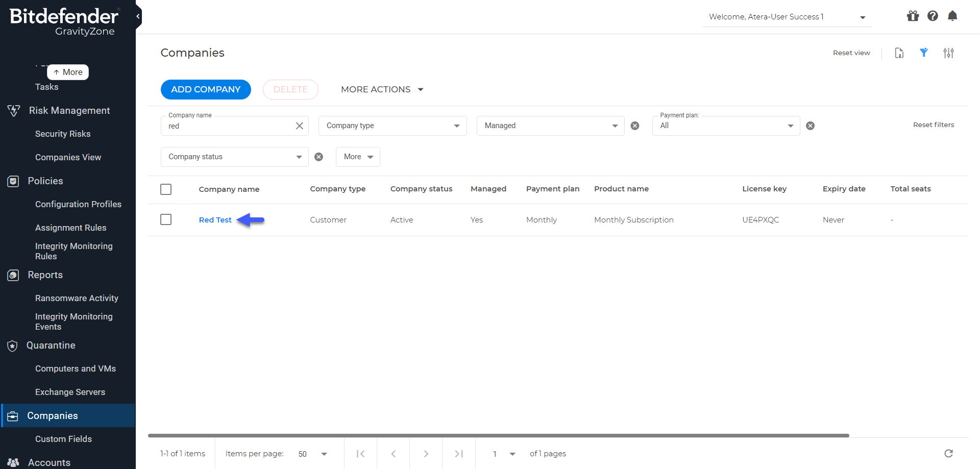
Task: Open the Items per page dropdown
Action: [312, 453]
